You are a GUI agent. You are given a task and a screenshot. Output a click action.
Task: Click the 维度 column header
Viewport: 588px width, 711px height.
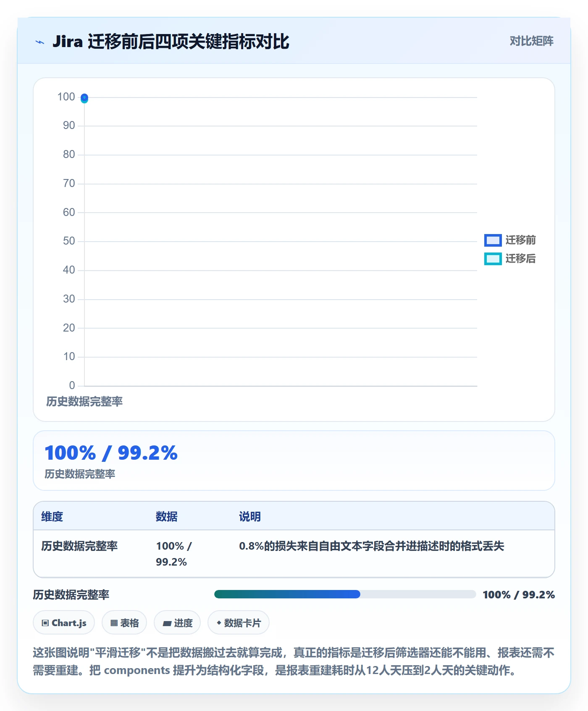click(x=52, y=516)
